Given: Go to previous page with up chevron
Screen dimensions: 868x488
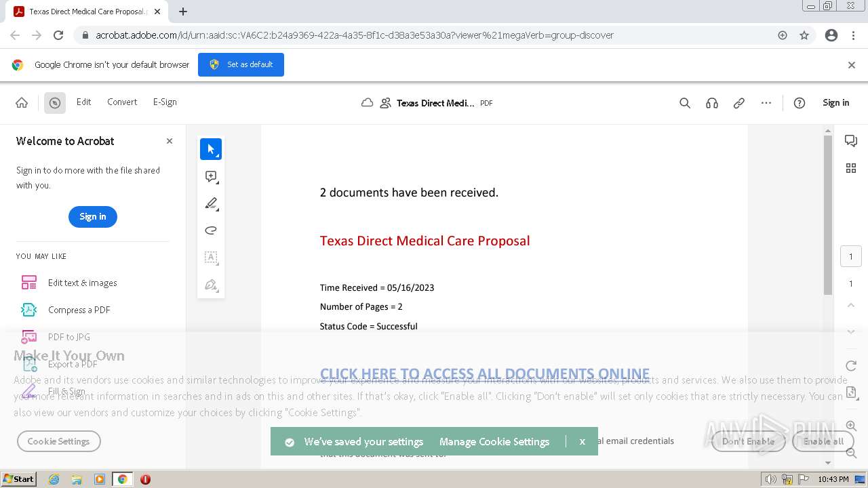Looking at the screenshot, I should [x=851, y=306].
